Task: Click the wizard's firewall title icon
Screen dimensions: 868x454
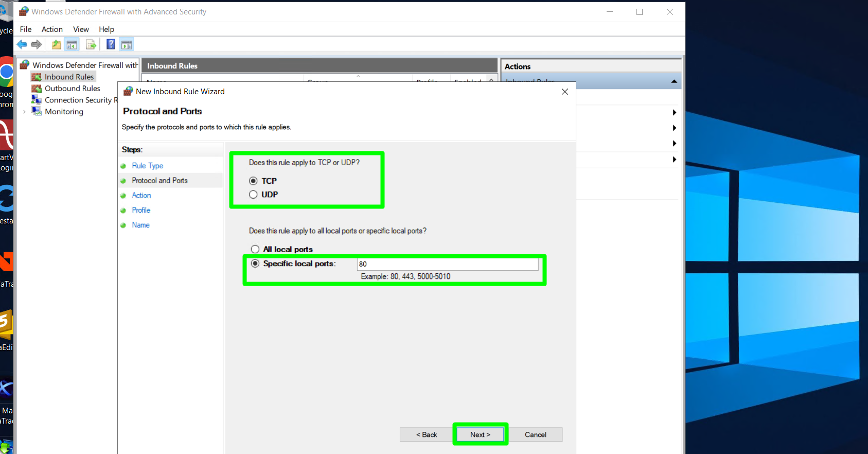Action: 128,91
